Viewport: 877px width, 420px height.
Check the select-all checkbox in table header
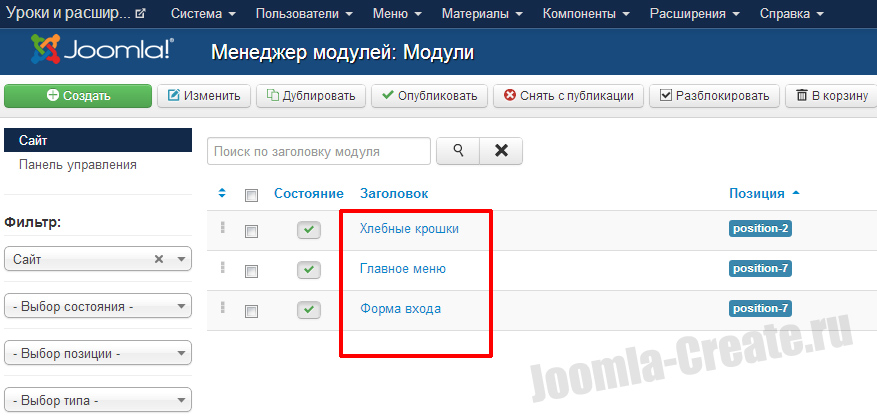click(x=251, y=195)
